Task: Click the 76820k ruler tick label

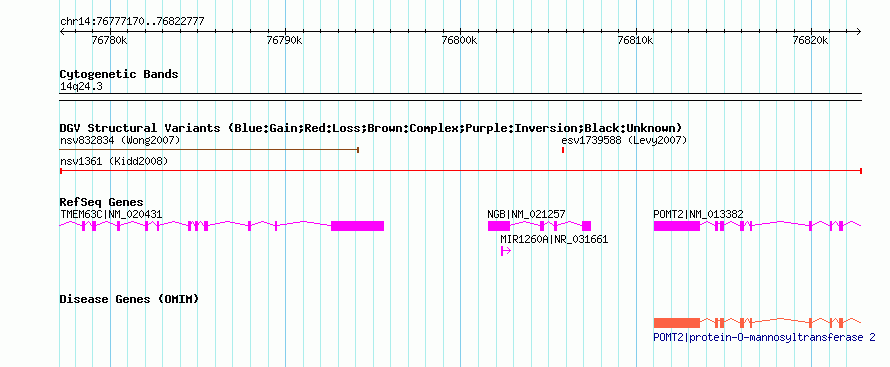Action: click(x=811, y=41)
